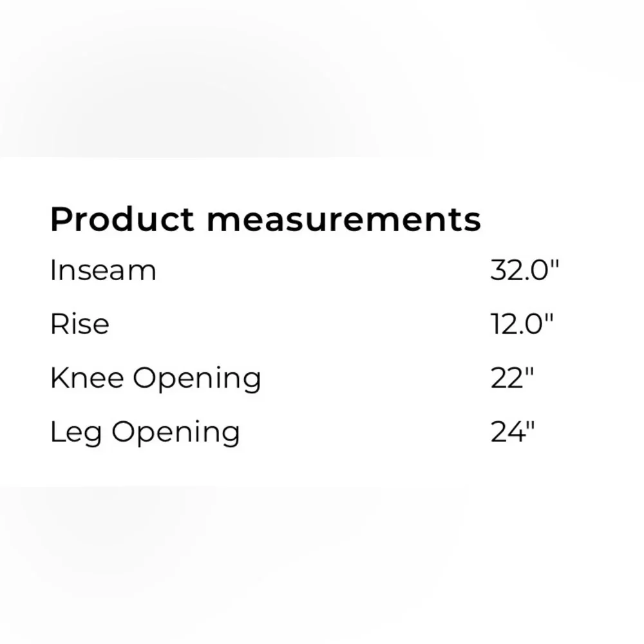The image size is (644, 644).
Task: Click the 12.0" rise value
Action: [522, 325]
